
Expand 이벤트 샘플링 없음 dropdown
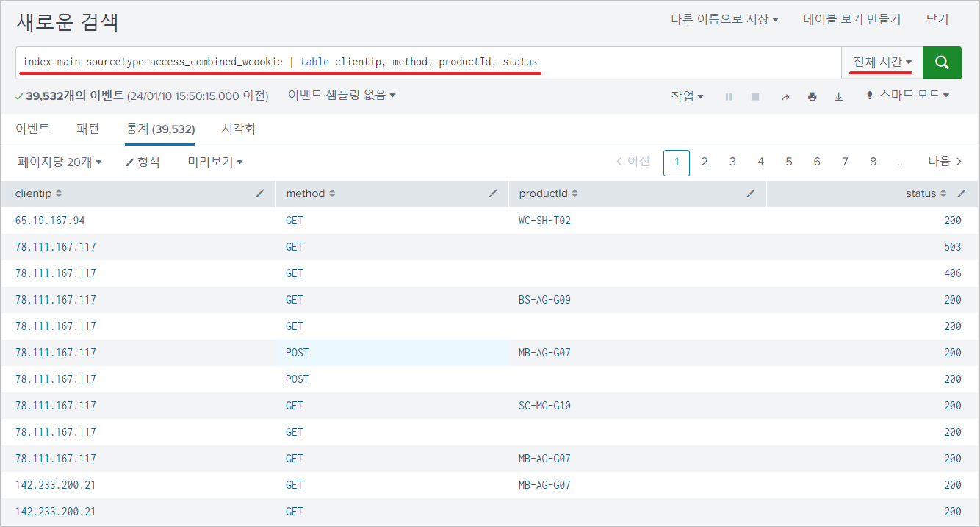point(342,96)
